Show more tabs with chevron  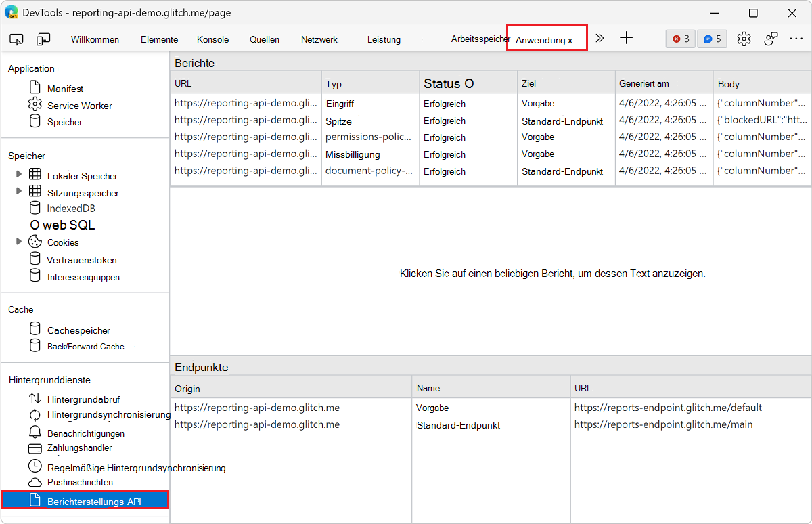[x=600, y=39]
